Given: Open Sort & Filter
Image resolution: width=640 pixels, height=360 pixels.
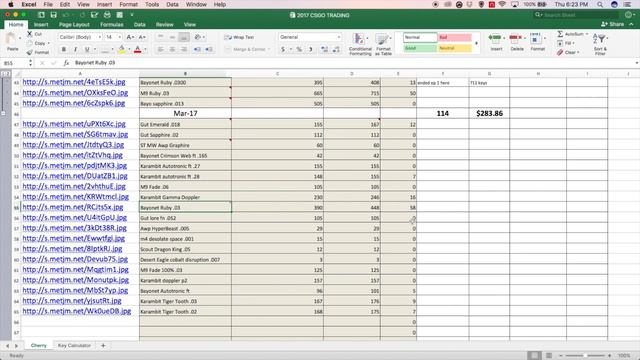Looking at the screenshot, I should click(x=600, y=44).
